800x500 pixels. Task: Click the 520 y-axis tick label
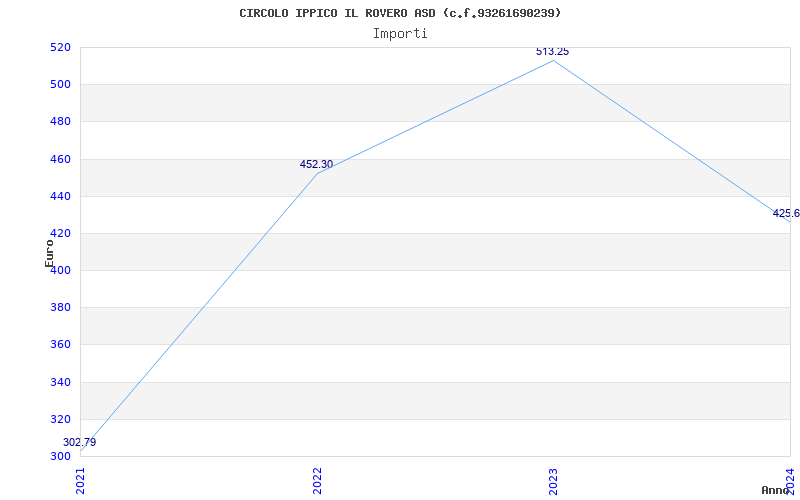pos(59,47)
